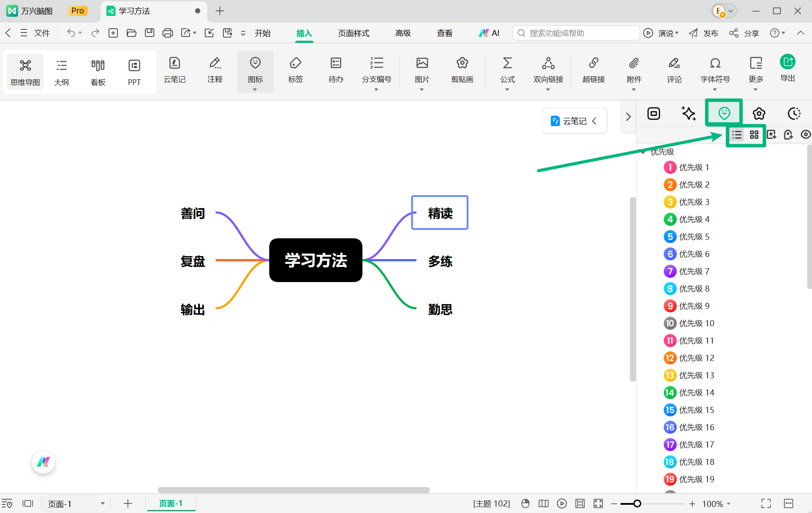The height and width of the screenshot is (513, 812).
Task: Collapse the 优先级 priority group
Action: pyautogui.click(x=643, y=152)
